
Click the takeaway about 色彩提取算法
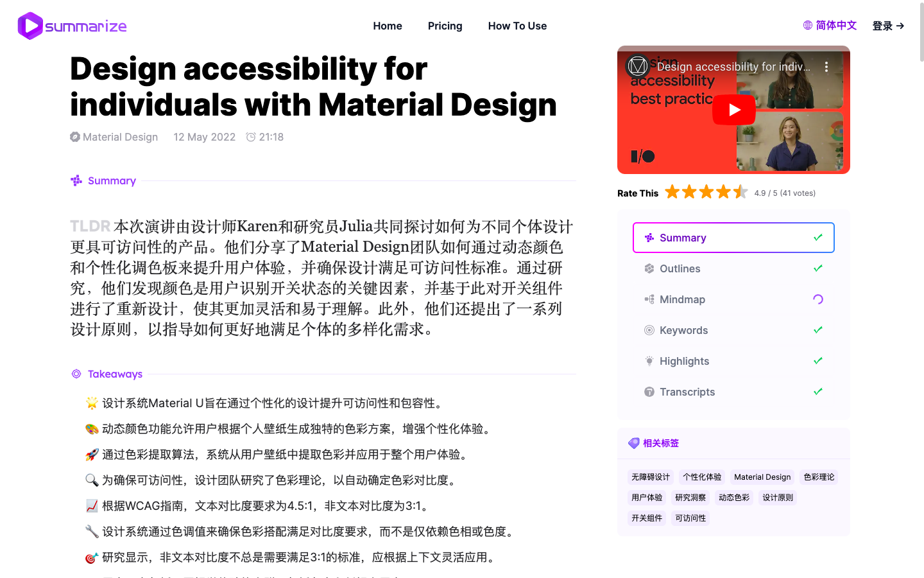(278, 455)
